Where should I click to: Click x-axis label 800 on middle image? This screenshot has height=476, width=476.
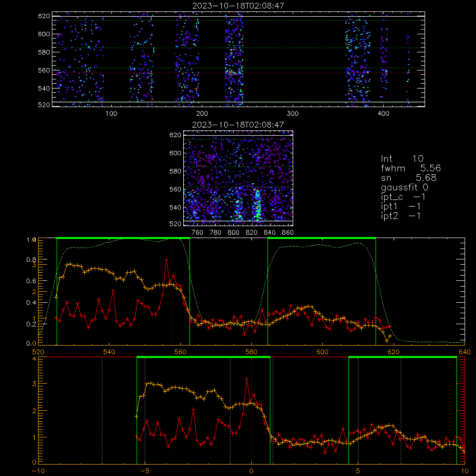point(233,233)
